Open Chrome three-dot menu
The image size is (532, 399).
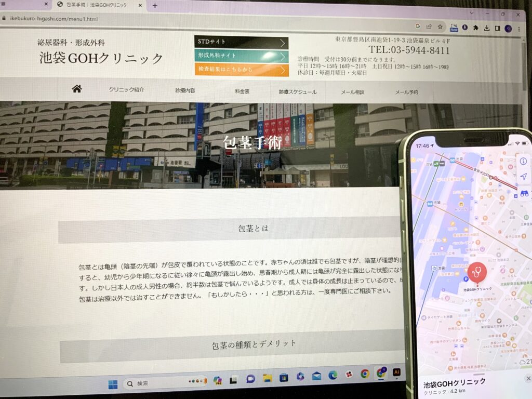pos(519,29)
